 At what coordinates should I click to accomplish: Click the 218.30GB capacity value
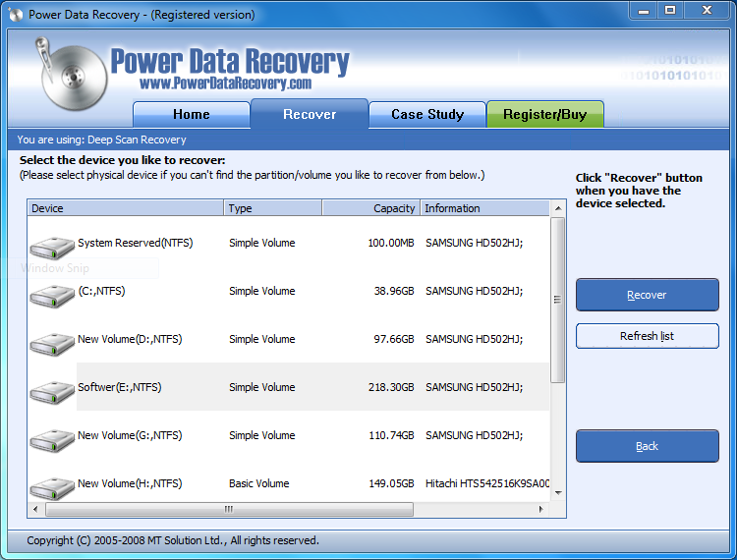[x=391, y=387]
